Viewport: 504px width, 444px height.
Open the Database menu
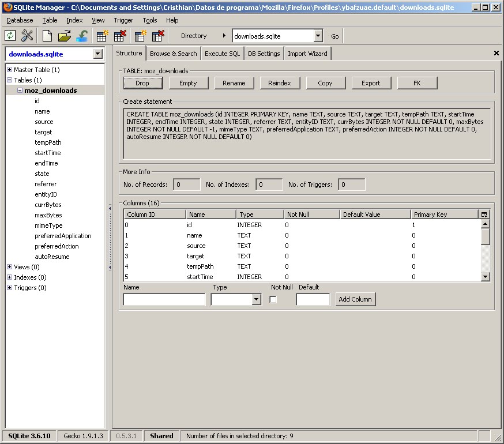(20, 20)
